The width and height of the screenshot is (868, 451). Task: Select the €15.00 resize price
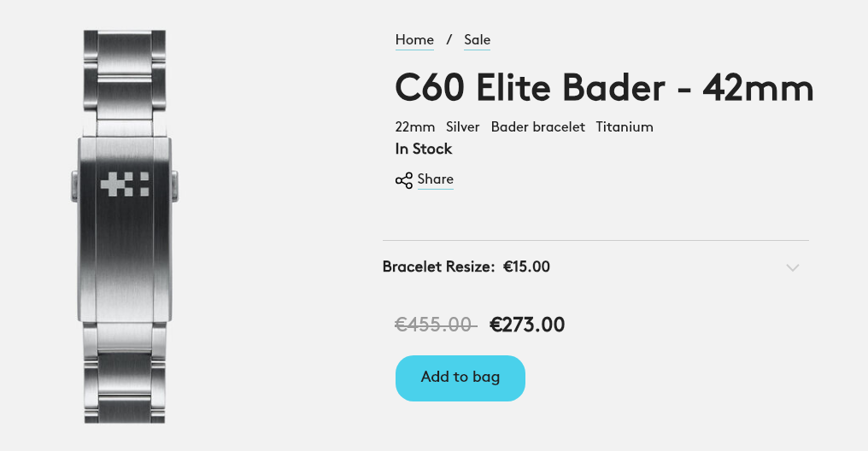click(526, 266)
